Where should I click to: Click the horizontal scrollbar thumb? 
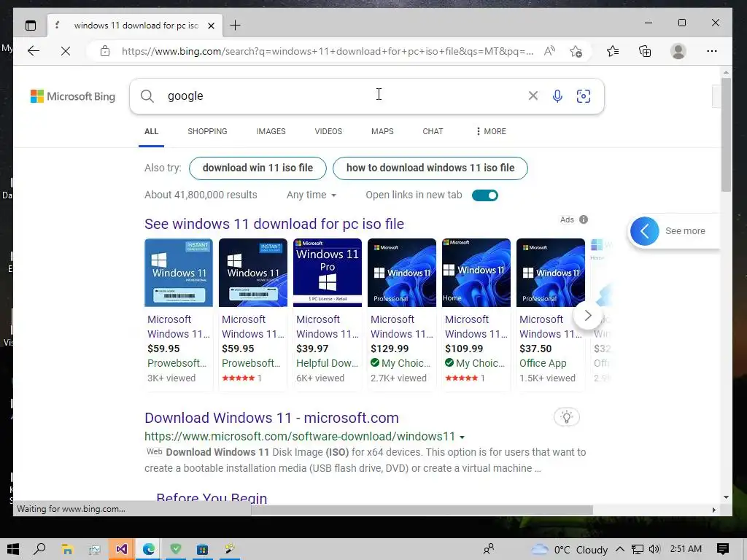coord(422,510)
